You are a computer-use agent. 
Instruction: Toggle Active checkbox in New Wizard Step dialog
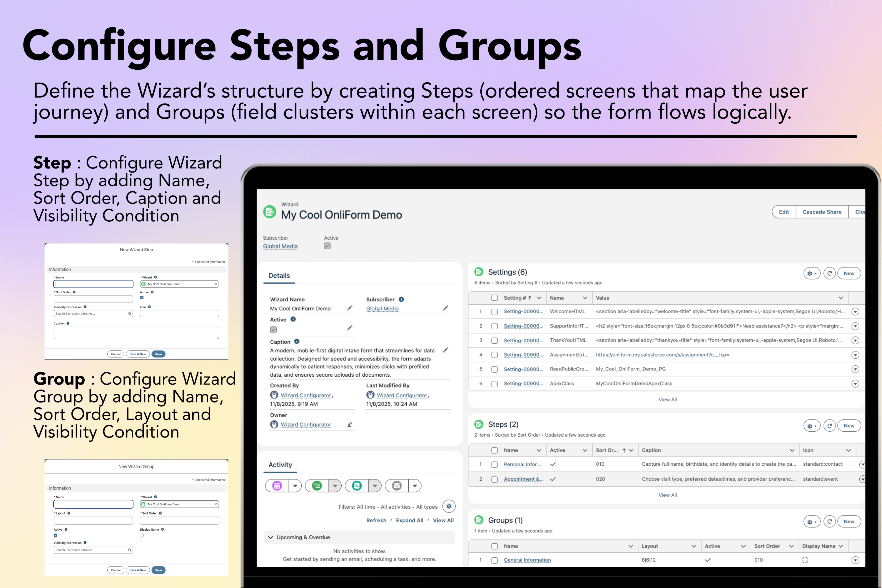pyautogui.click(x=142, y=297)
